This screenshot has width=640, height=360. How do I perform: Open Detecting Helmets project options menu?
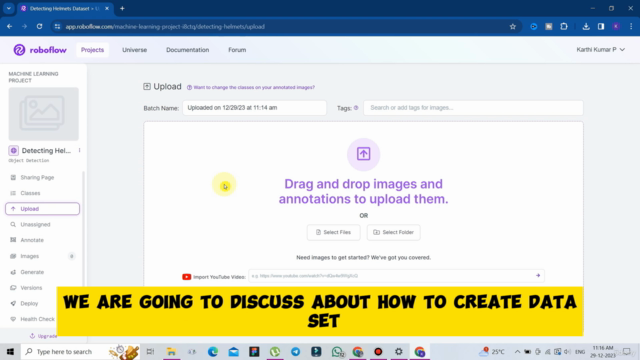[80, 150]
